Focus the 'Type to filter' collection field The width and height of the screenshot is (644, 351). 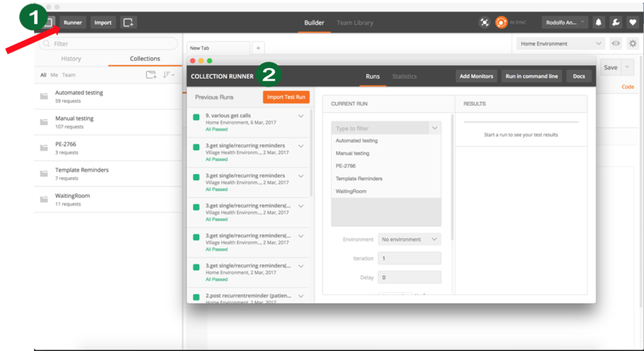380,128
